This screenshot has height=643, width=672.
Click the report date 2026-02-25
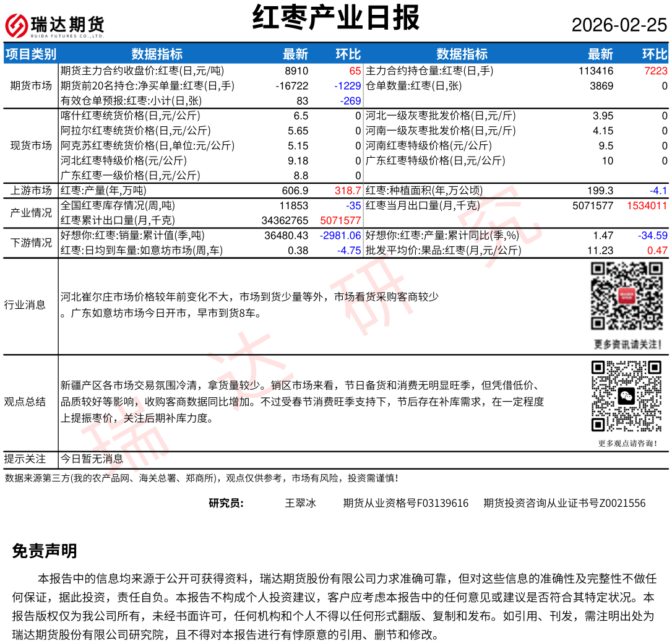619,25
